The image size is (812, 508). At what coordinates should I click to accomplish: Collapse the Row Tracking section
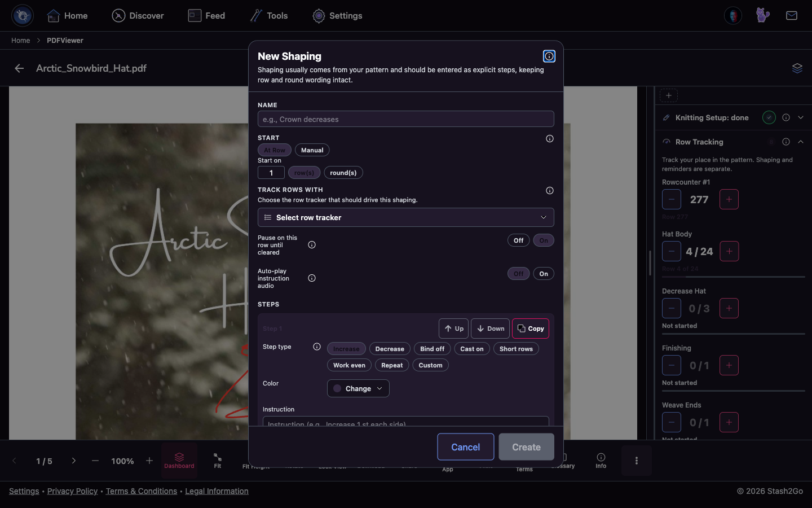pyautogui.click(x=801, y=142)
